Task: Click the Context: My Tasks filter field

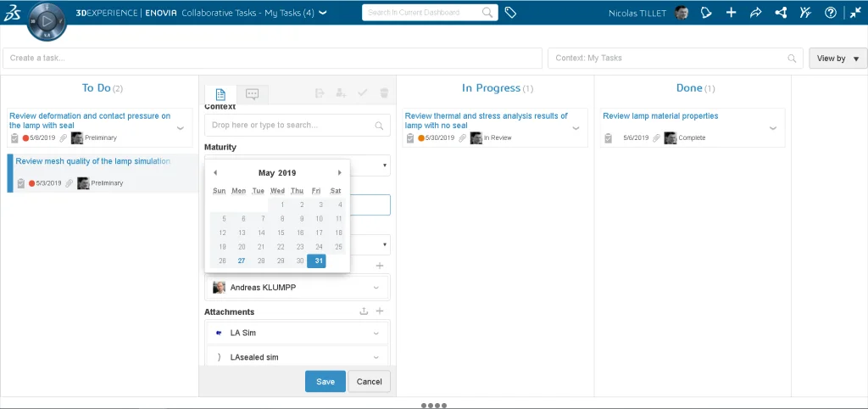Action: 676,59
